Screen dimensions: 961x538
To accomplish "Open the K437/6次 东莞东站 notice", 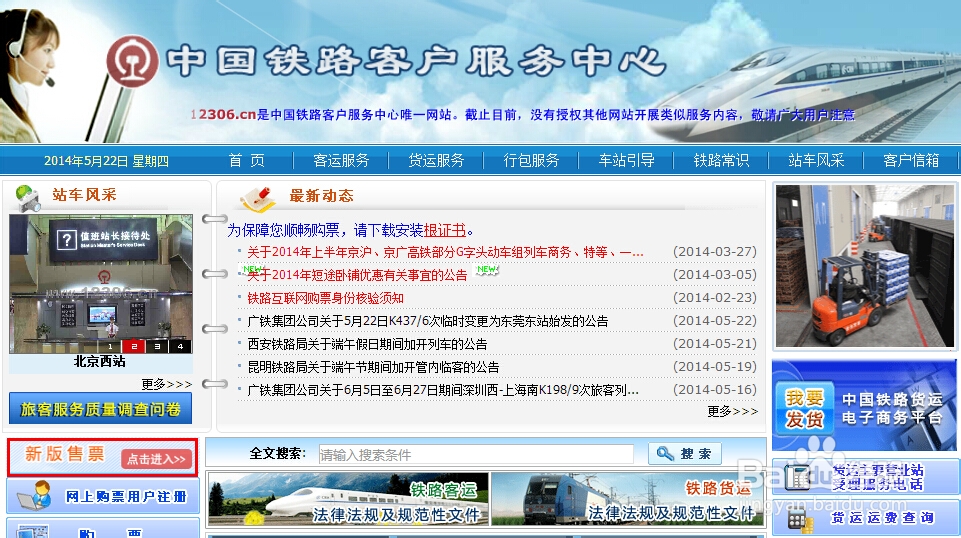I will coord(428,321).
